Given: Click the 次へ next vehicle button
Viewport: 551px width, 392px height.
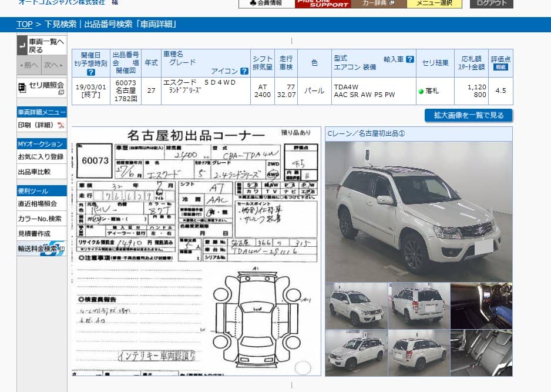Looking at the screenshot, I should tap(54, 65).
